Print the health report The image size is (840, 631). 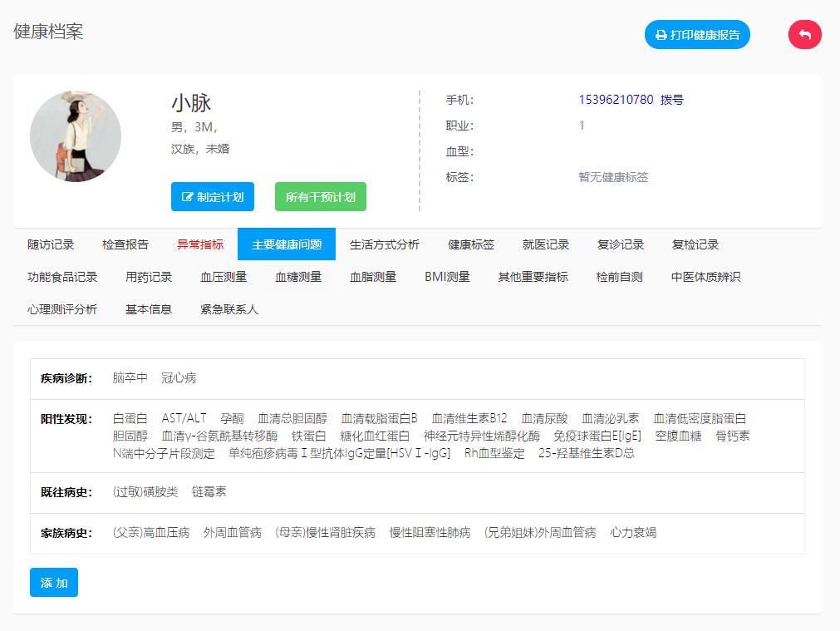697,35
